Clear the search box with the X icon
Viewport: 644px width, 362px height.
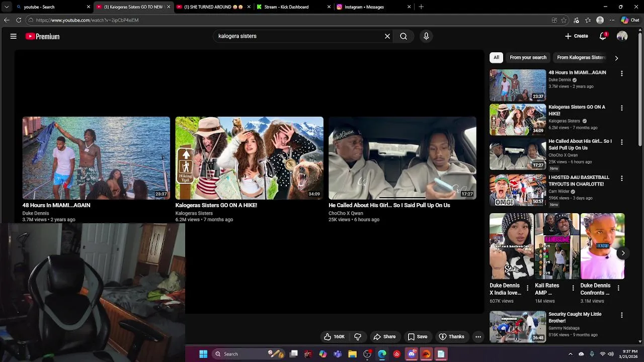click(x=387, y=36)
